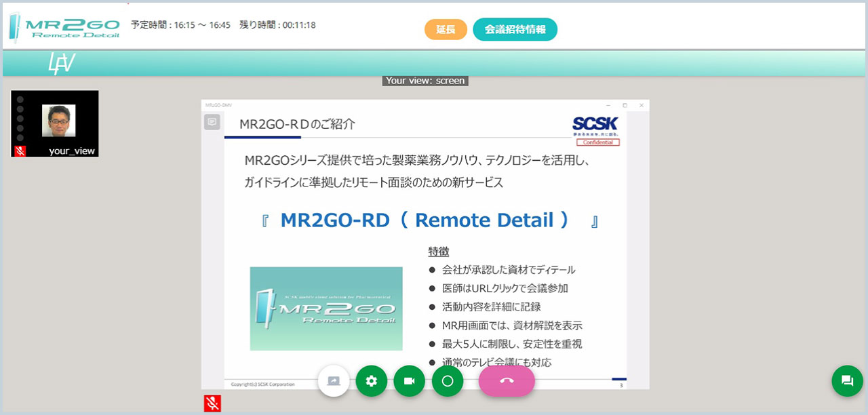Viewport: 868px width, 415px height.
Task: Extend the meeting with the 延長 button
Action: pyautogui.click(x=446, y=29)
